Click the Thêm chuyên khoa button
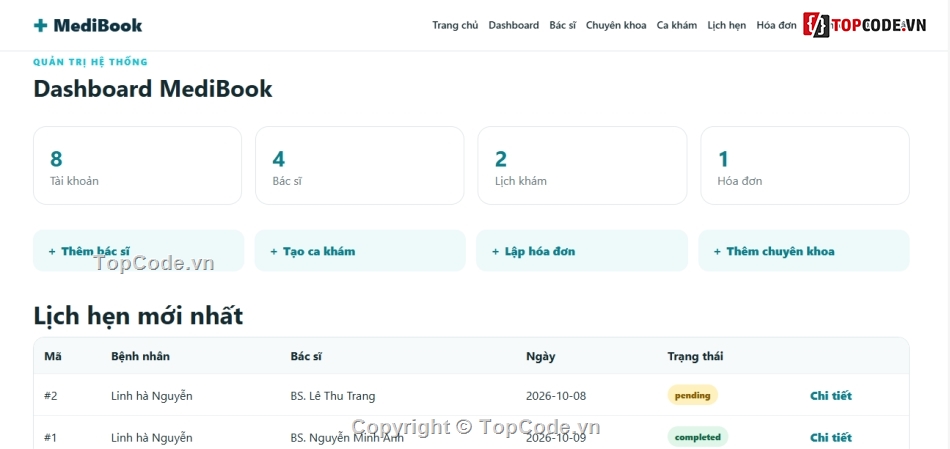Viewport: 950px width, 449px height. (803, 251)
